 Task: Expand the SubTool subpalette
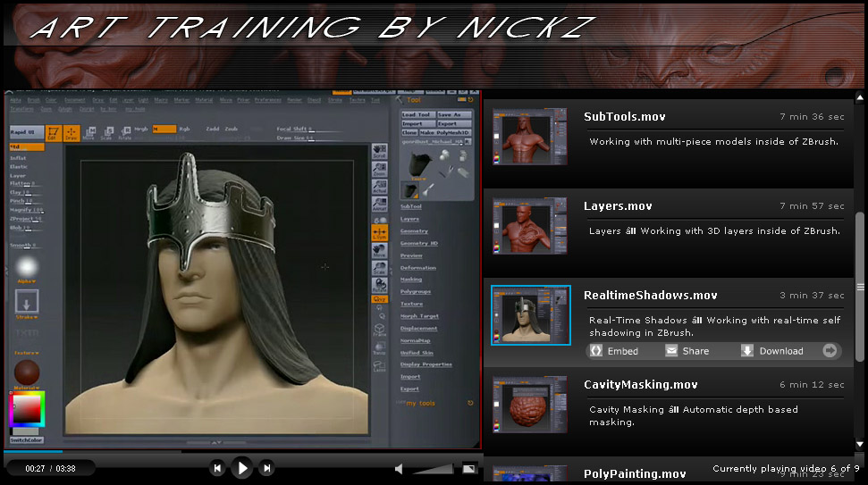click(410, 207)
